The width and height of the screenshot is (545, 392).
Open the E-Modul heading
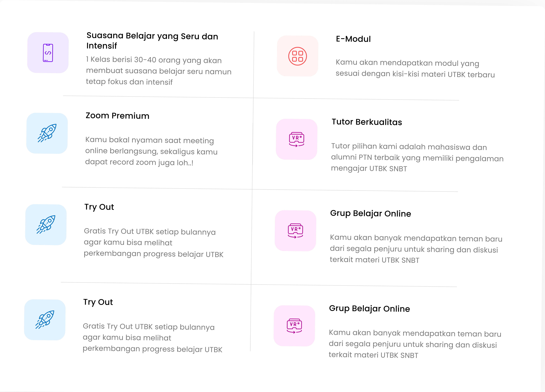353,39
